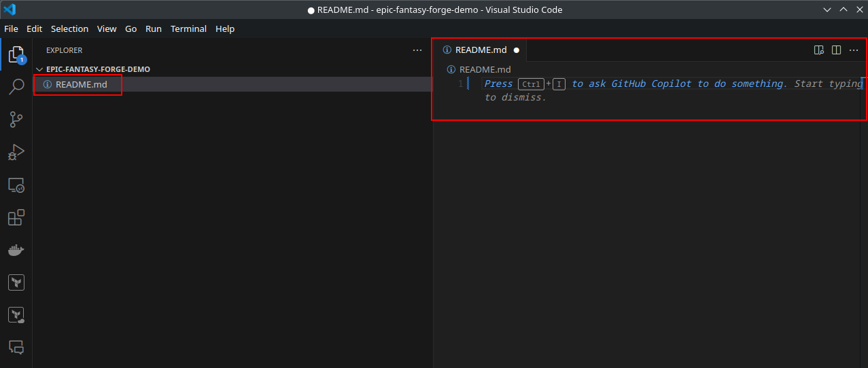Open the Search view icon

tap(16, 86)
